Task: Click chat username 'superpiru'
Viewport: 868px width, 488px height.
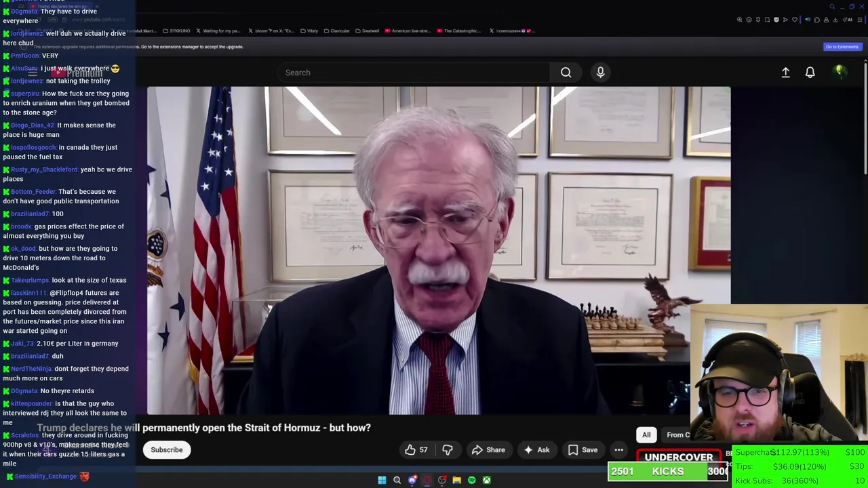Action: [x=25, y=94]
